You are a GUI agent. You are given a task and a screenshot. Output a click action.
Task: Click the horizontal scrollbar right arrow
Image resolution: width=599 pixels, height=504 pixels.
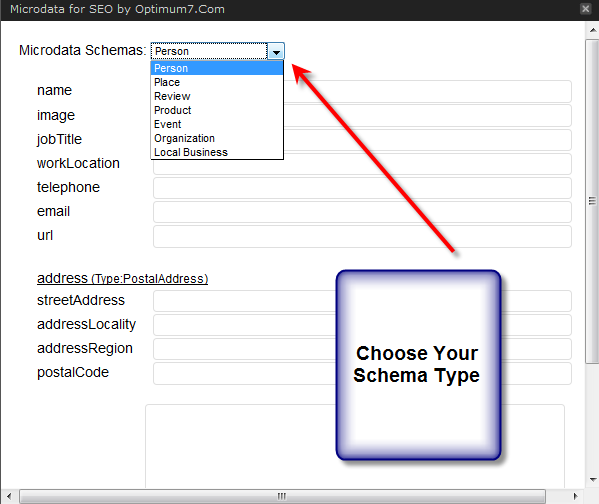575,496
